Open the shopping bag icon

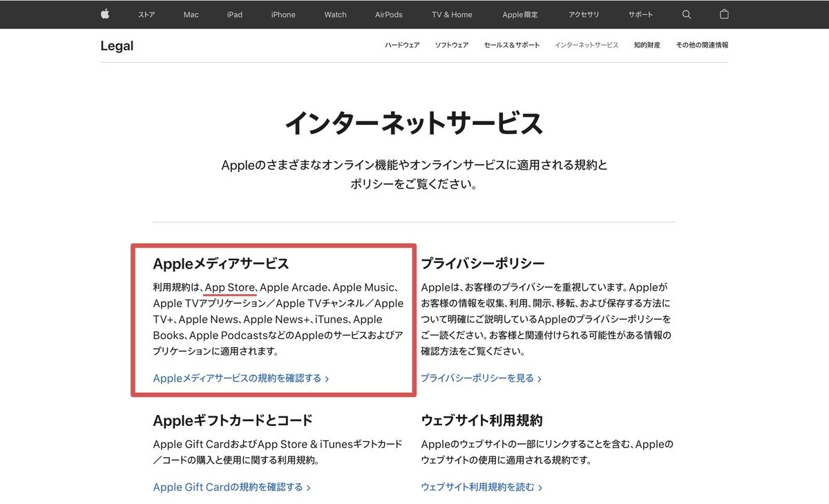[x=724, y=14]
